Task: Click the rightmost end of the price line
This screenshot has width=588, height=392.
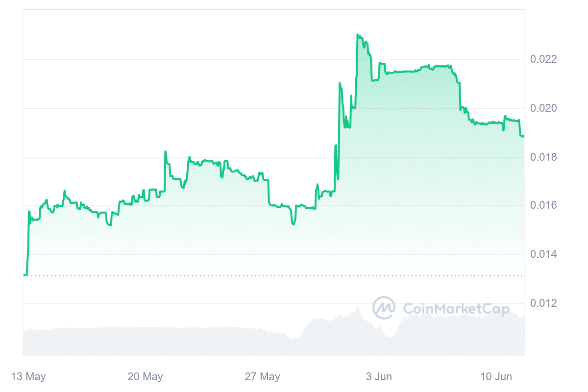Action: (x=523, y=136)
